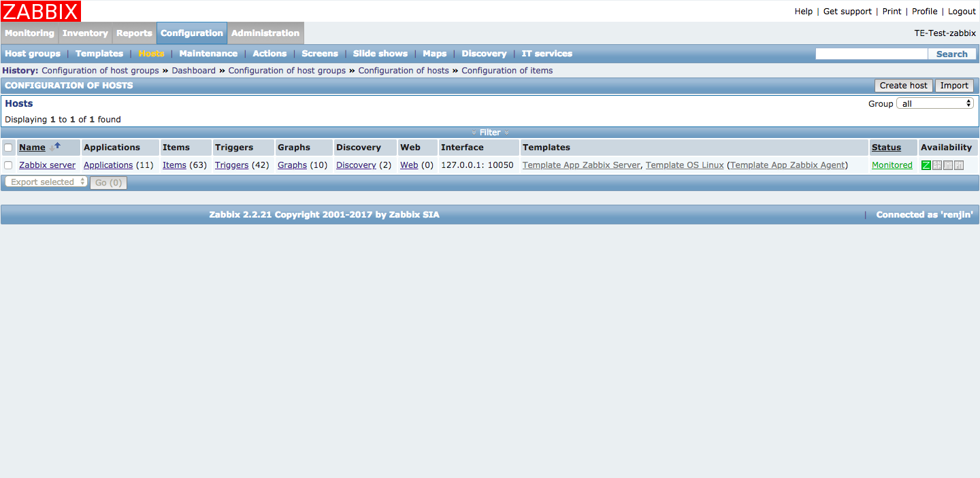Click the Print link

pyautogui.click(x=892, y=12)
